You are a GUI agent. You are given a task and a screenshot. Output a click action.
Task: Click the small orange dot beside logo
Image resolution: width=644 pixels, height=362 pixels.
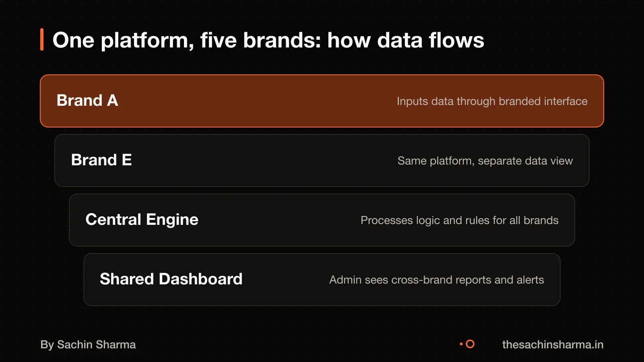[461, 344]
